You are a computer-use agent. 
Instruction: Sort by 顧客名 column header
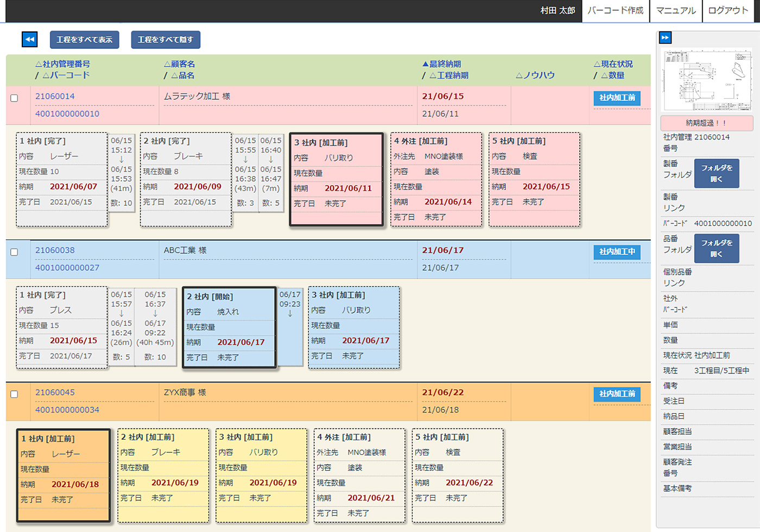(180, 64)
